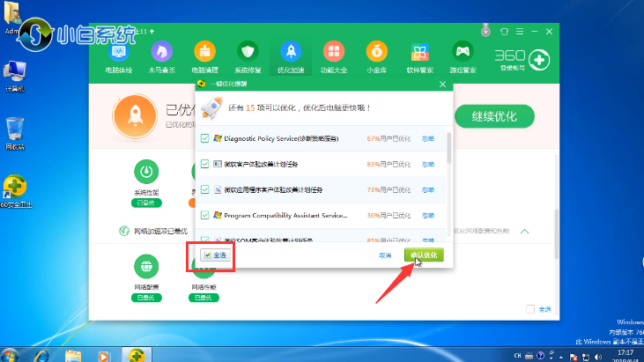Screen dimensions: 644x362
Task: Toggle the 全选 checkbox in dialog
Action: coord(208,255)
